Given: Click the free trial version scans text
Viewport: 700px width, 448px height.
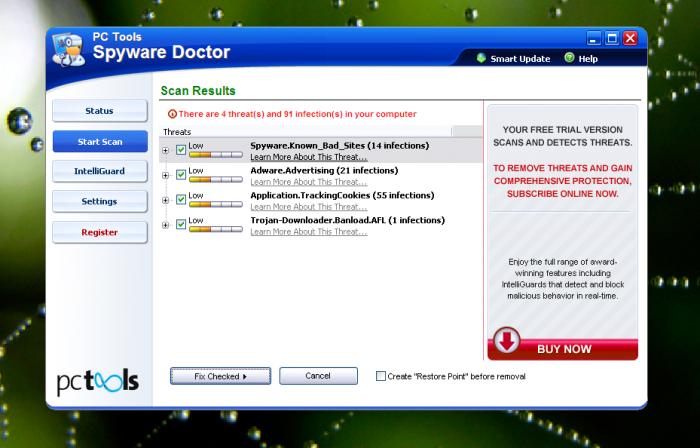Looking at the screenshot, I should pyautogui.click(x=562, y=136).
